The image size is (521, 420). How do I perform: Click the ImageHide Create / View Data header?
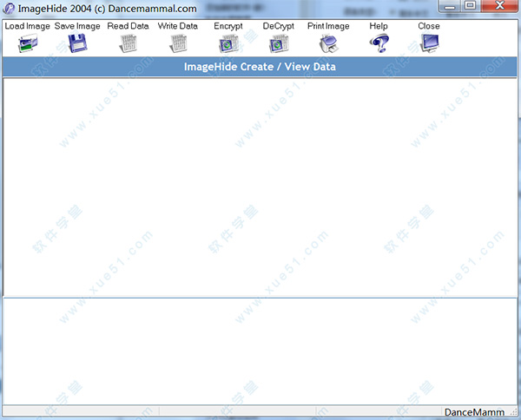260,67
